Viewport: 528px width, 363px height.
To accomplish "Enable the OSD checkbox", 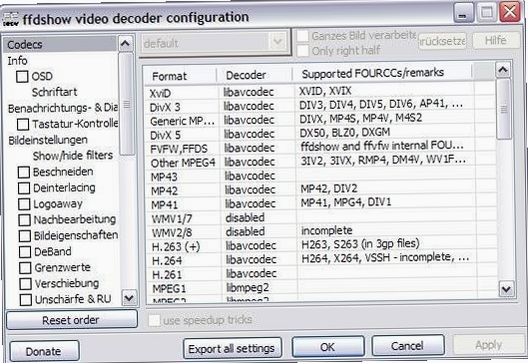I will pos(22,76).
